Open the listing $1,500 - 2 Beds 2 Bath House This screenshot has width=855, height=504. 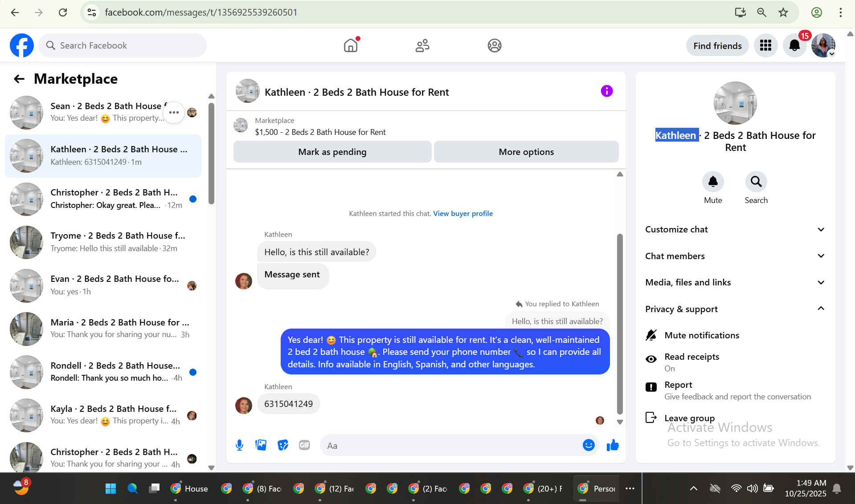[320, 132]
